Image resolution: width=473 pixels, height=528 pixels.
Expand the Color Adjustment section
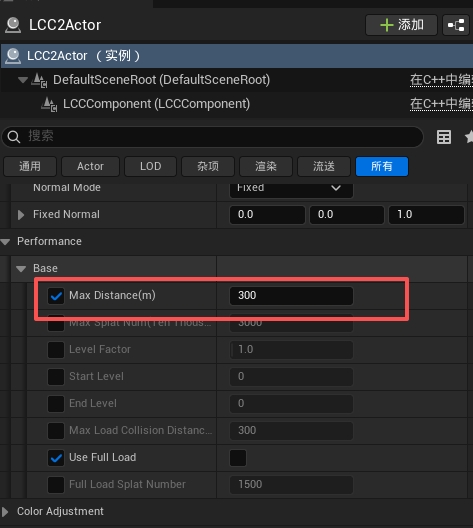(x=5, y=512)
